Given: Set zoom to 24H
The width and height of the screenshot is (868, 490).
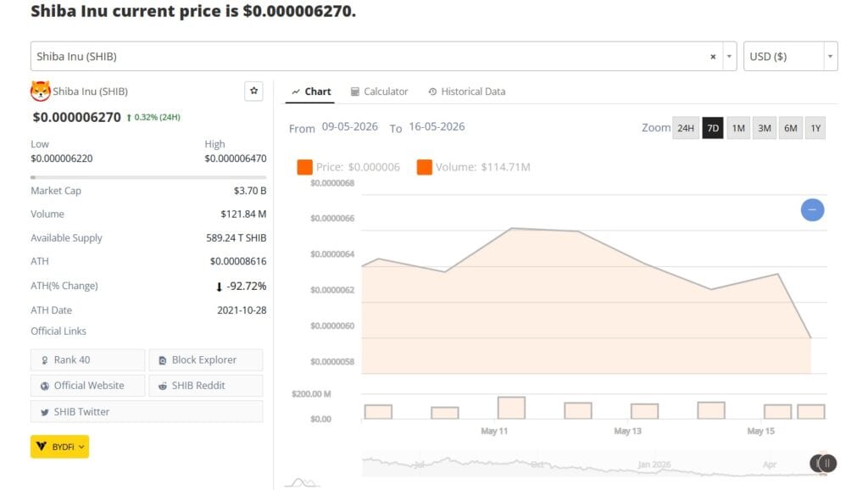Looking at the screenshot, I should (x=685, y=128).
